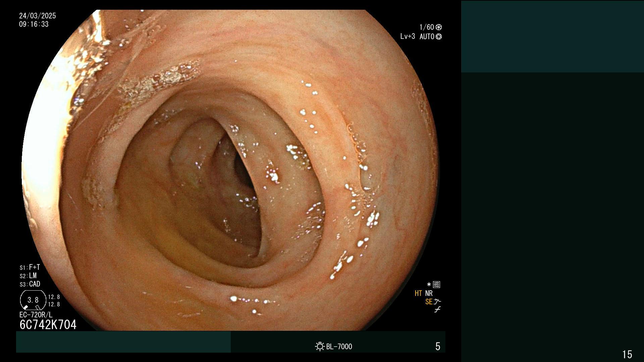Click the serial number 6C742K704
This screenshot has height=362, width=644.
[x=48, y=324]
